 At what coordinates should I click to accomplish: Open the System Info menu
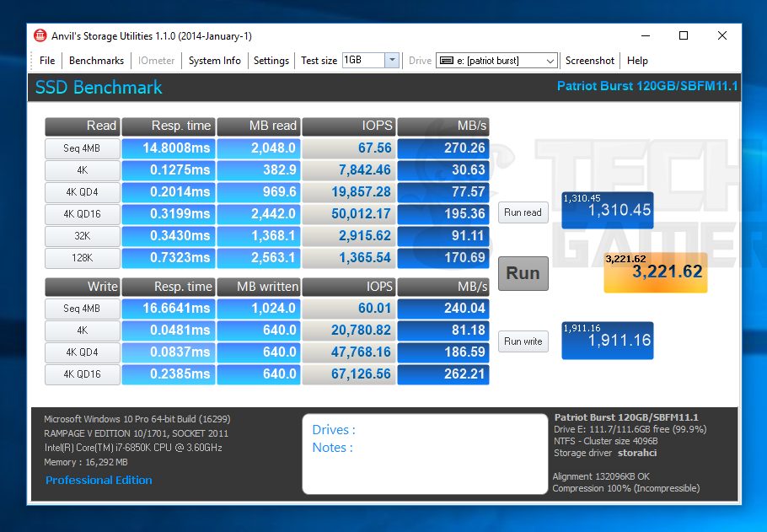click(215, 61)
